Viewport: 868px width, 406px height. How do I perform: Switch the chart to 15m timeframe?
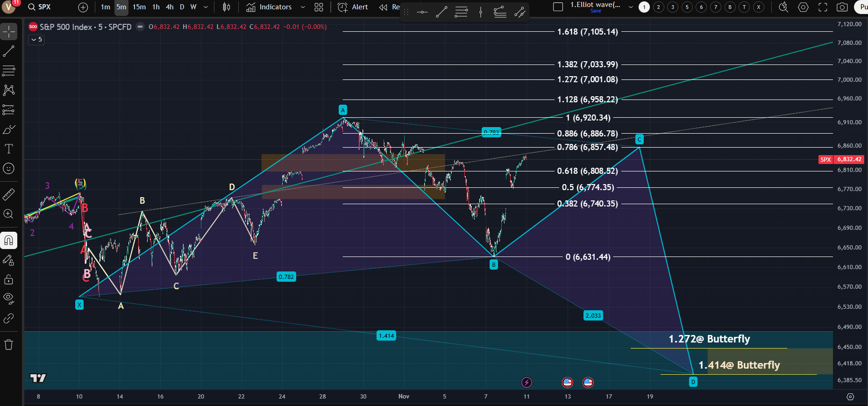pyautogui.click(x=139, y=7)
